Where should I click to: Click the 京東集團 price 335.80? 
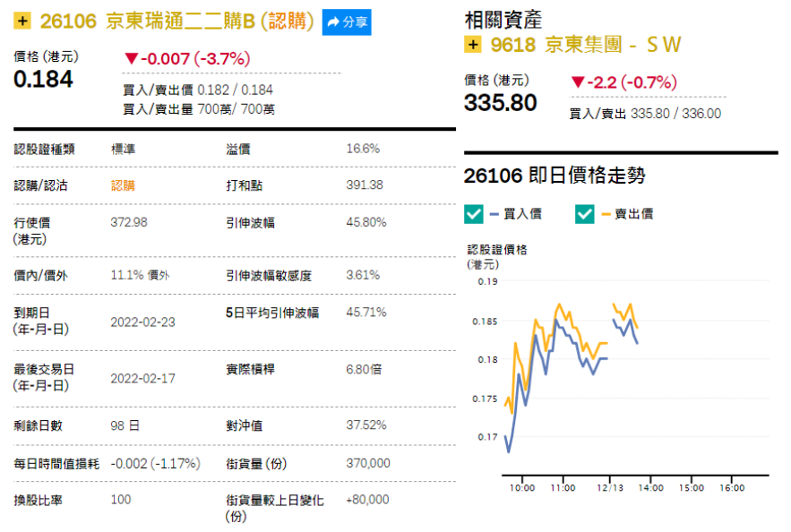[x=501, y=103]
